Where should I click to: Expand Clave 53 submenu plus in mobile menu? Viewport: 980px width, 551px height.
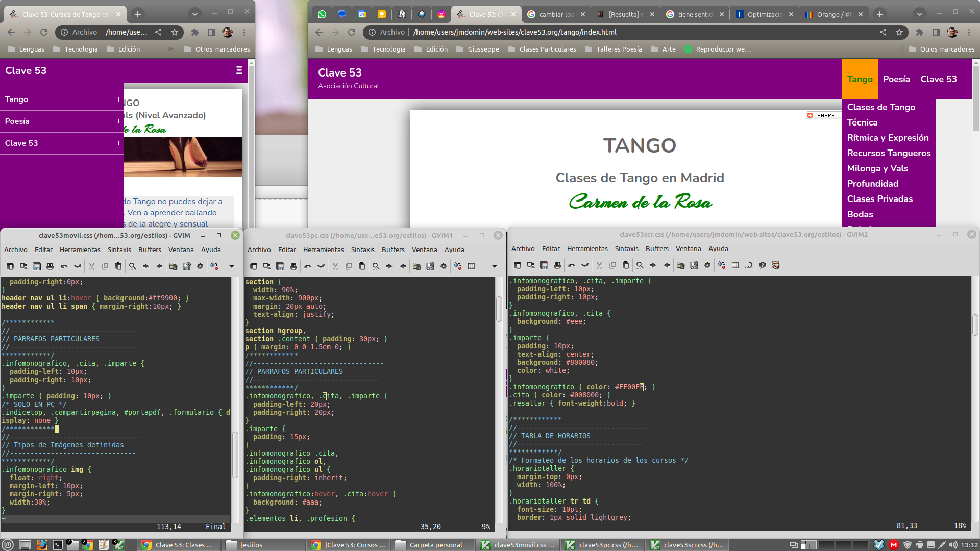pos(118,143)
